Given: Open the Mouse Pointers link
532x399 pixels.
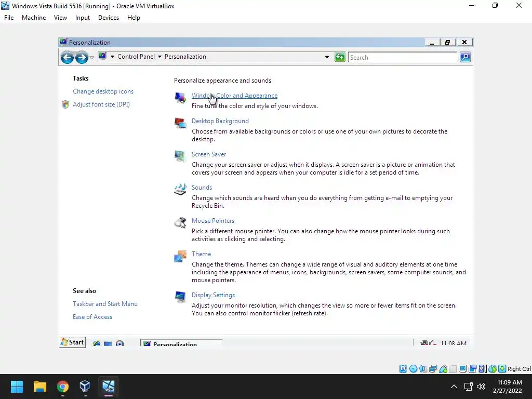Looking at the screenshot, I should coord(213,221).
